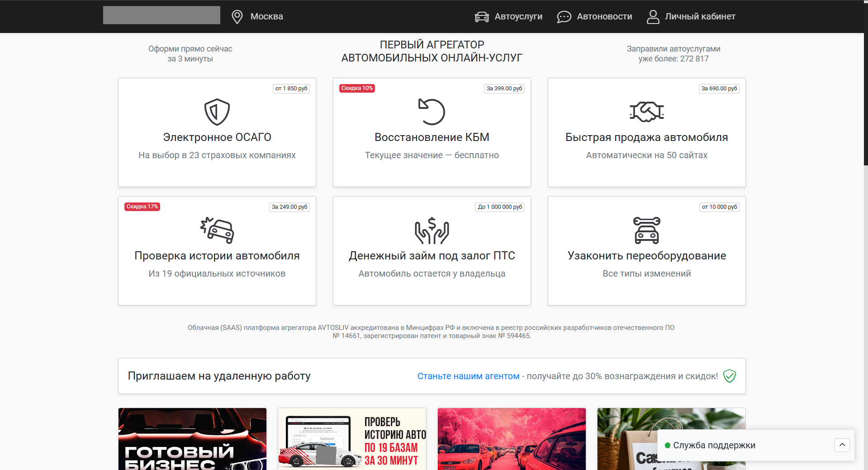
Task: Open the Восстановление КБМ service title
Action: [432, 137]
